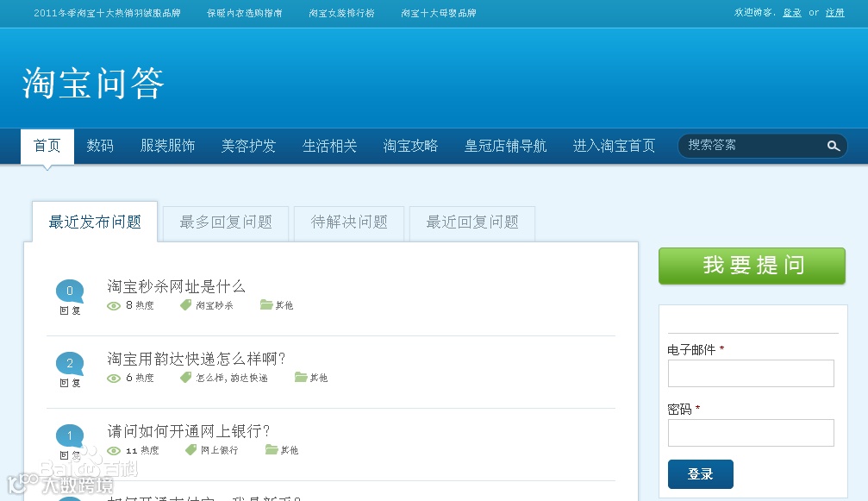Open 2011冬季淘宝十大热销羽绒服品牌 link
This screenshot has width=868, height=501.
tap(108, 13)
